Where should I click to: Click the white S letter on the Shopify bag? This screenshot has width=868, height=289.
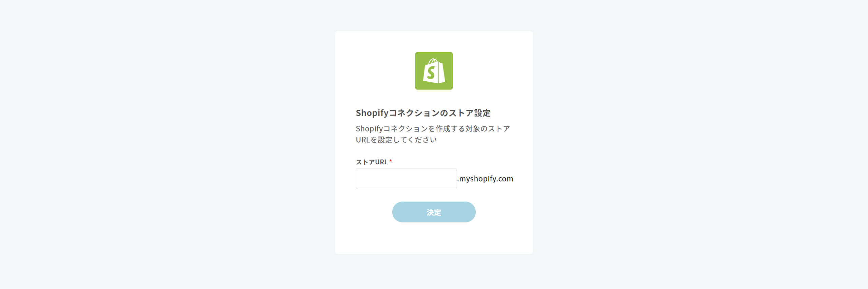click(431, 73)
